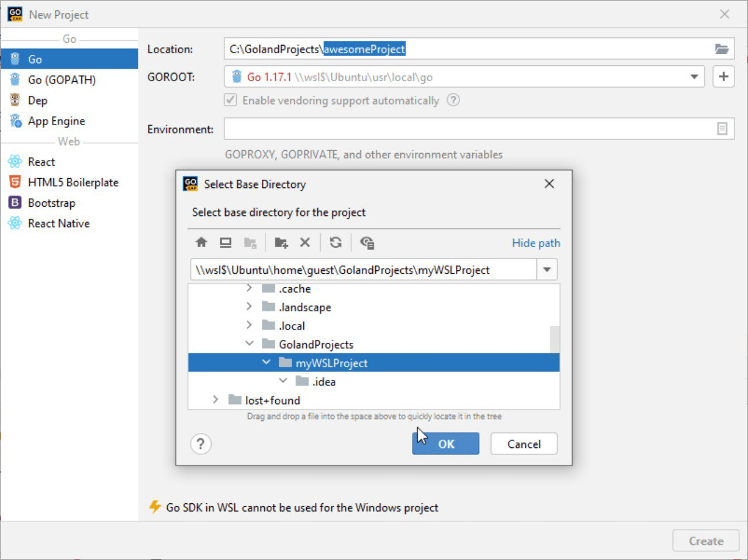Click the rightmost toolbar icon after Refresh
Image resolution: width=748 pixels, height=560 pixels.
[367, 242]
